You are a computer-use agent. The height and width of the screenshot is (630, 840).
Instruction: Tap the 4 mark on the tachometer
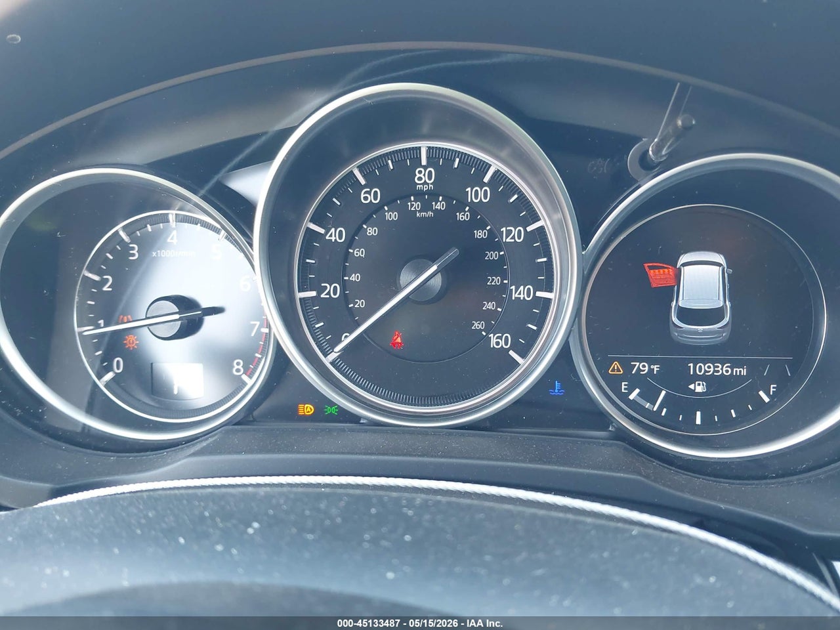(x=173, y=238)
